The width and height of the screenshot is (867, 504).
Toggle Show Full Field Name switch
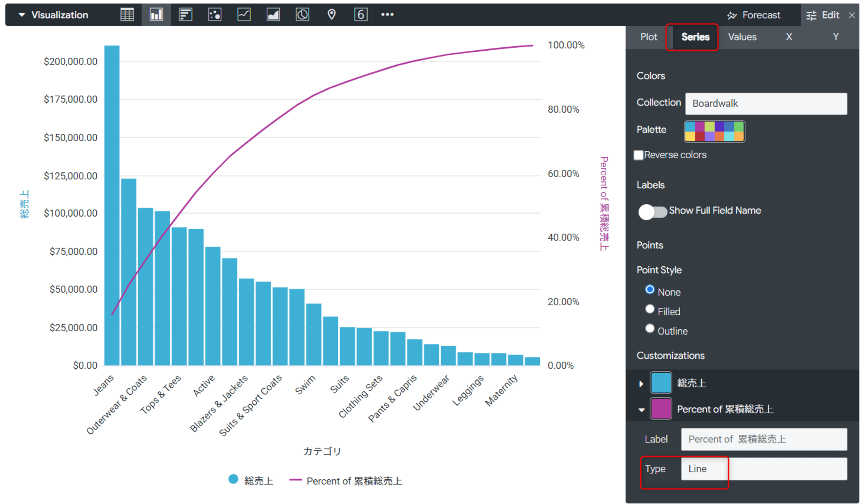[652, 212]
